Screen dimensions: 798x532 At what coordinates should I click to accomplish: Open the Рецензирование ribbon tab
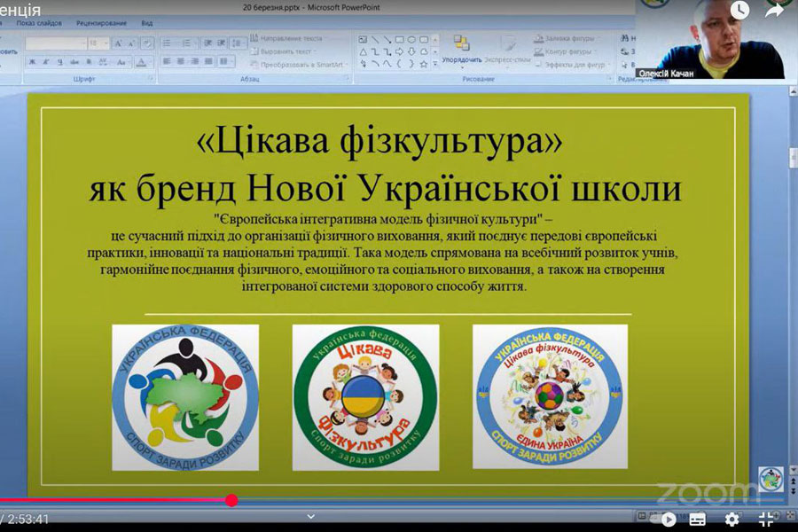tap(101, 22)
